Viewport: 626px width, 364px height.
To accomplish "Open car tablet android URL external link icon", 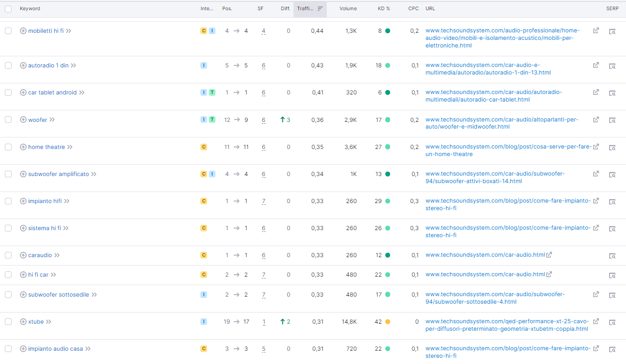I will [x=596, y=92].
